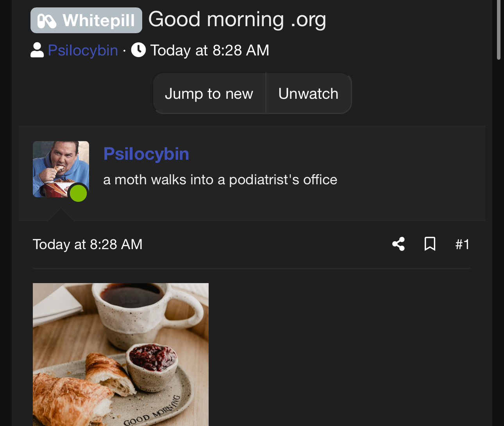This screenshot has width=504, height=426.
Task: Open Psilocybin's avatar picture
Action: coord(61,169)
